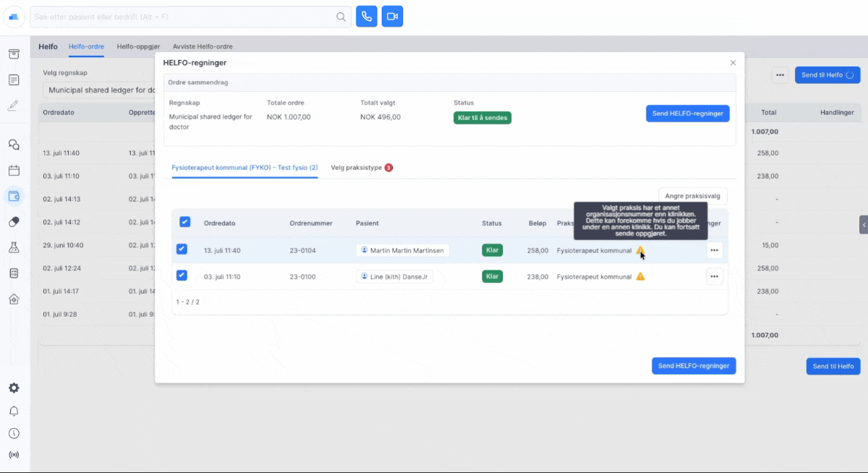Click the Ordrenummer column header
The image size is (868, 473).
coord(311,223)
